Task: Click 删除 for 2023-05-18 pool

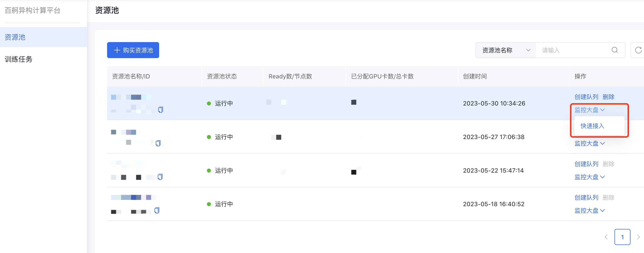Action: (x=608, y=197)
